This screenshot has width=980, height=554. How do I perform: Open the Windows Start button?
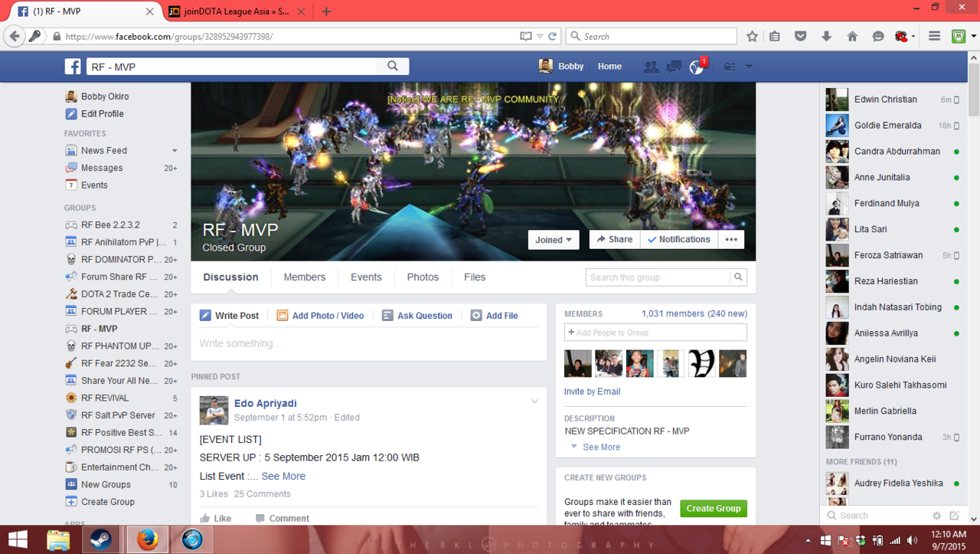[x=18, y=539]
